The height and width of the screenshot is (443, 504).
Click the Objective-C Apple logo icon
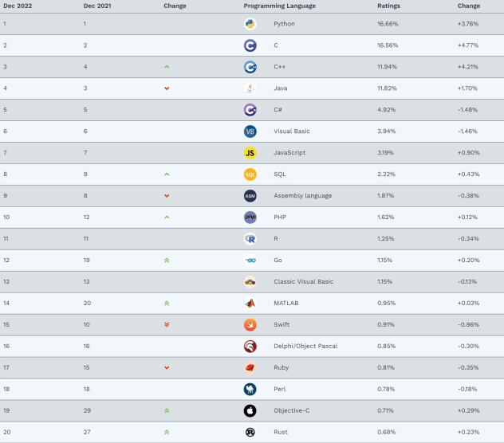click(250, 410)
